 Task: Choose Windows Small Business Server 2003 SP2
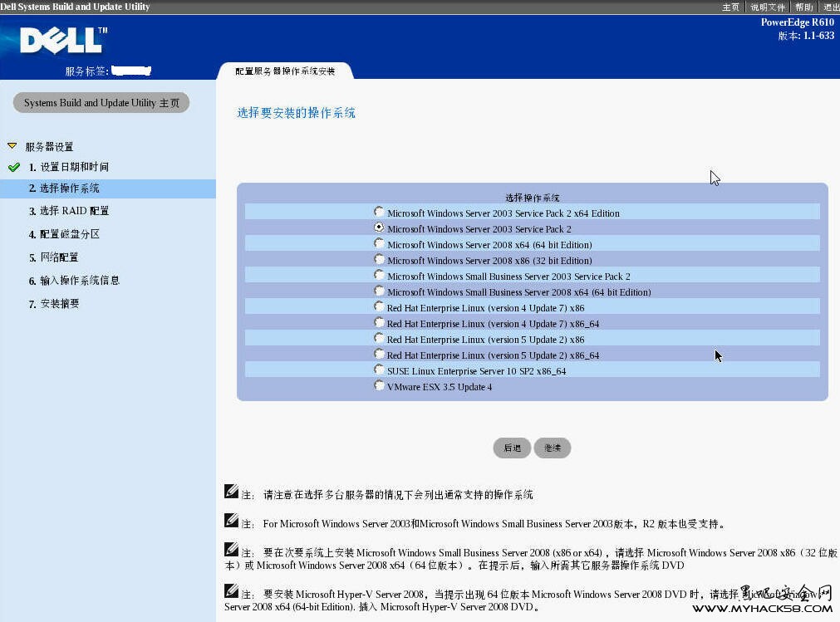click(x=379, y=276)
